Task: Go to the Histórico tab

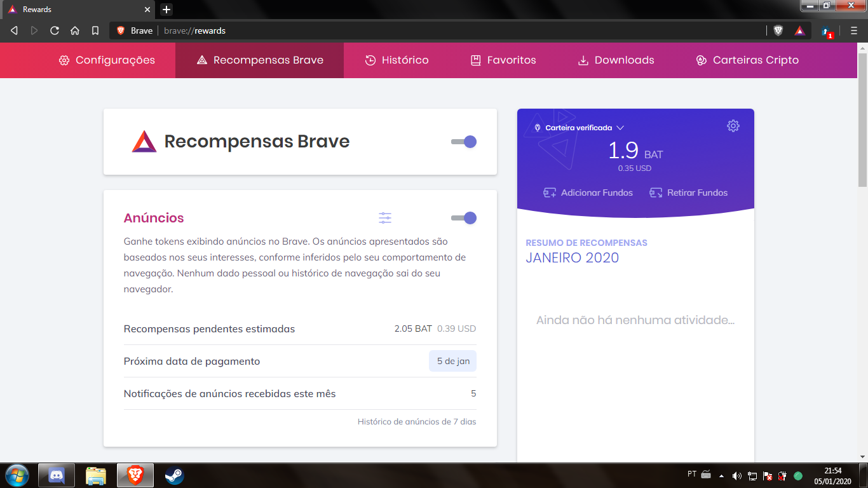Action: 397,60
